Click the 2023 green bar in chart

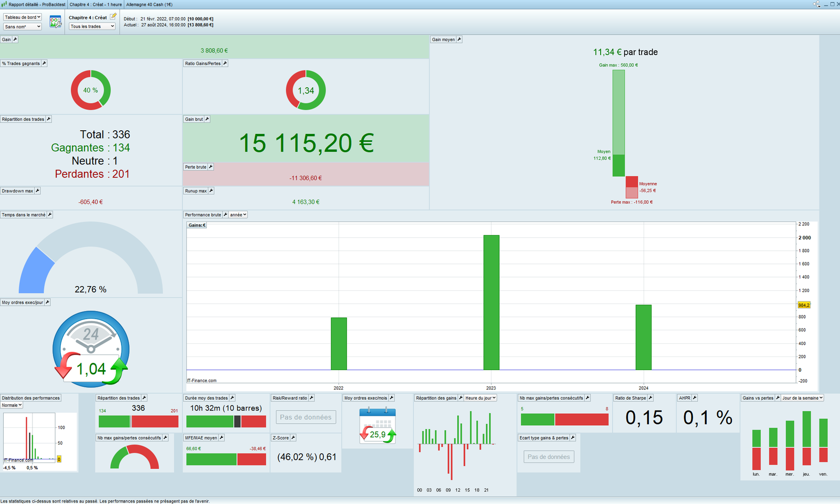coord(491,302)
